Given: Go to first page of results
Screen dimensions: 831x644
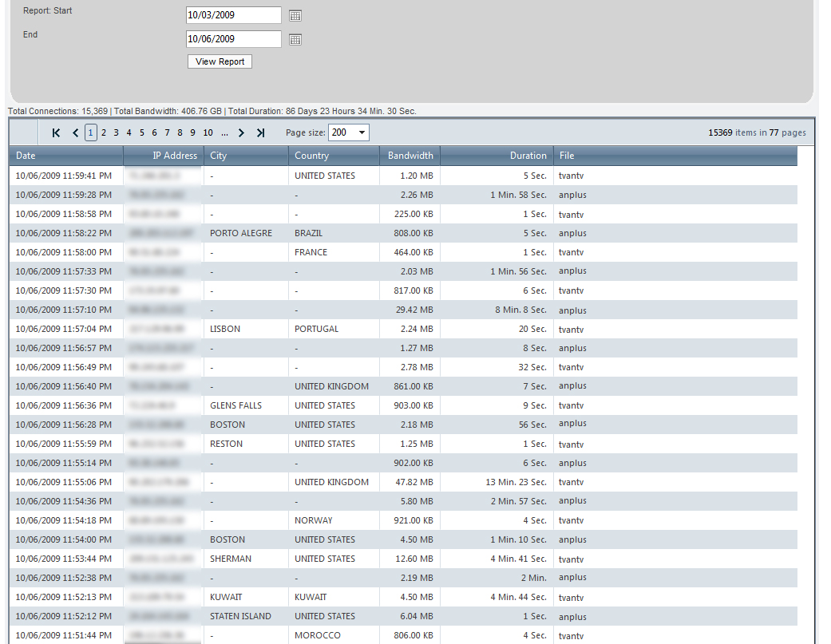Looking at the screenshot, I should click(56, 133).
